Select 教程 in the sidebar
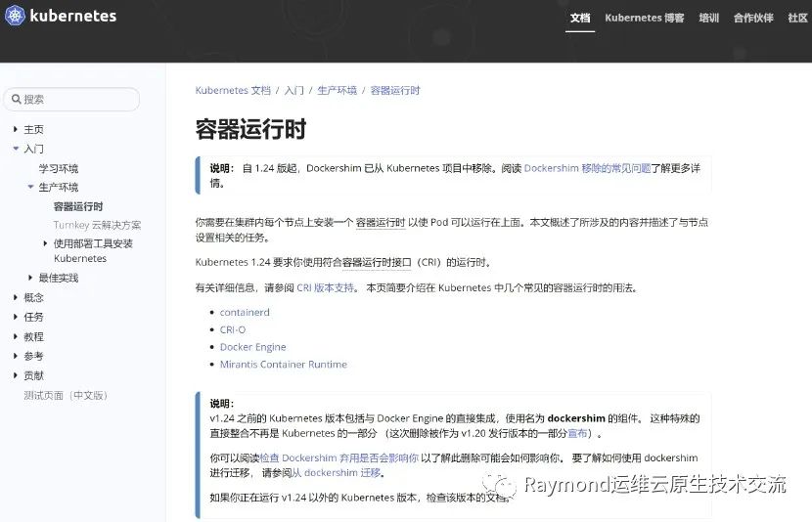The height and width of the screenshot is (522, 812). [x=33, y=336]
